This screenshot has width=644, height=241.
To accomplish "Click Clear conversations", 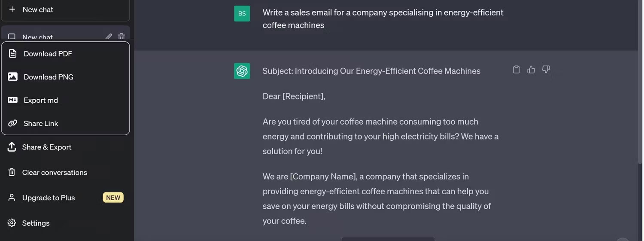I will click(x=55, y=172).
